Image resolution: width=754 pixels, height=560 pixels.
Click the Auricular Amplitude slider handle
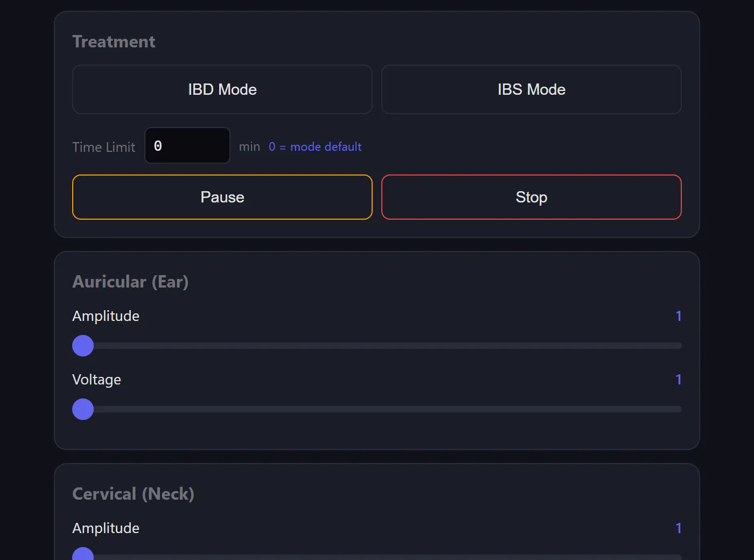click(83, 346)
